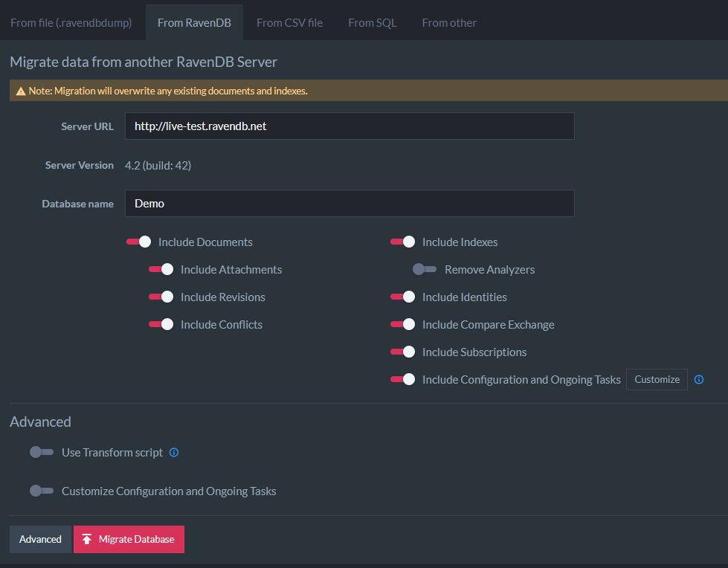Click the Advanced button at bottom
Viewport: 728px width, 568px height.
pyautogui.click(x=40, y=539)
